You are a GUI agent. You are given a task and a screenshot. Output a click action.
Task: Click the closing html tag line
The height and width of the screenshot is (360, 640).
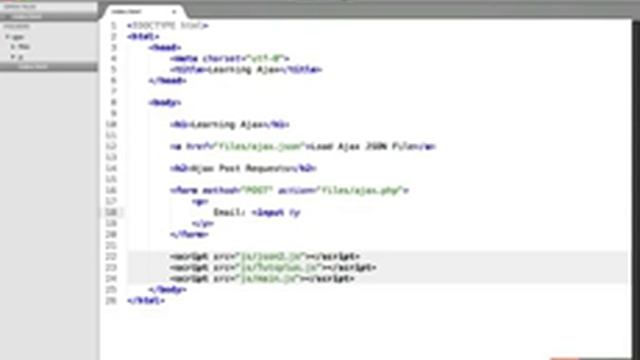click(146, 301)
